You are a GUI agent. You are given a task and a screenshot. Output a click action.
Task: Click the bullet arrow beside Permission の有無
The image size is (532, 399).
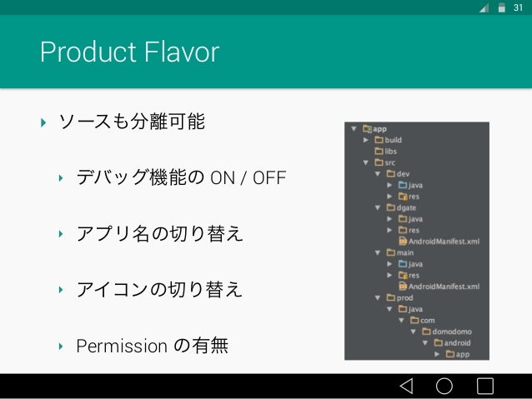point(61,347)
